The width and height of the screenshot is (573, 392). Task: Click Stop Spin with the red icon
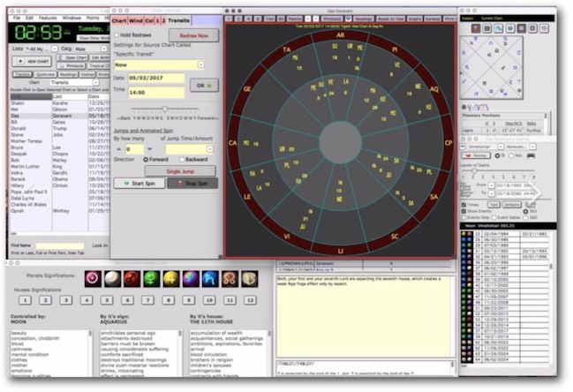tap(190, 184)
